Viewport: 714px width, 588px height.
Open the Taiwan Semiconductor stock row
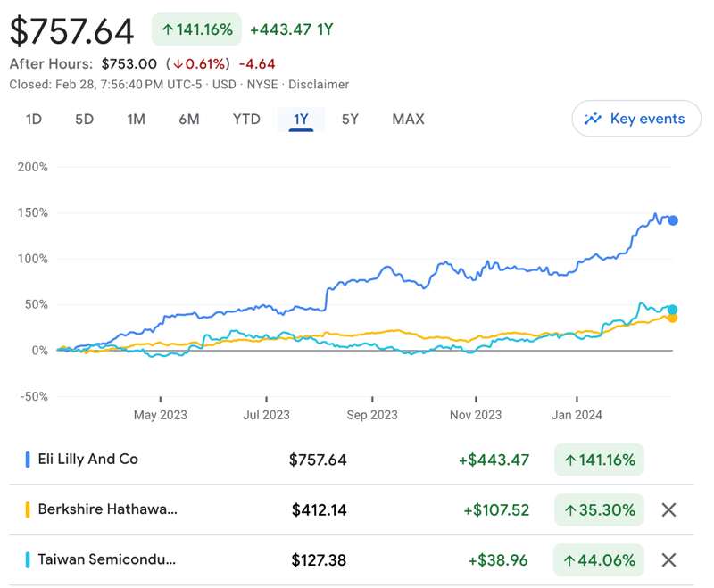click(107, 560)
